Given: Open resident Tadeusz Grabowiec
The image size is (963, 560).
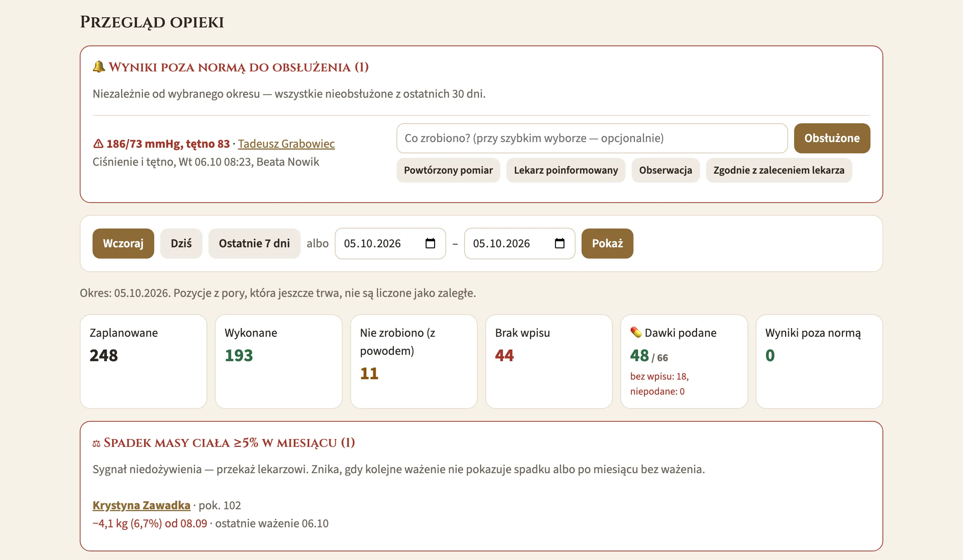Looking at the screenshot, I should (x=286, y=144).
